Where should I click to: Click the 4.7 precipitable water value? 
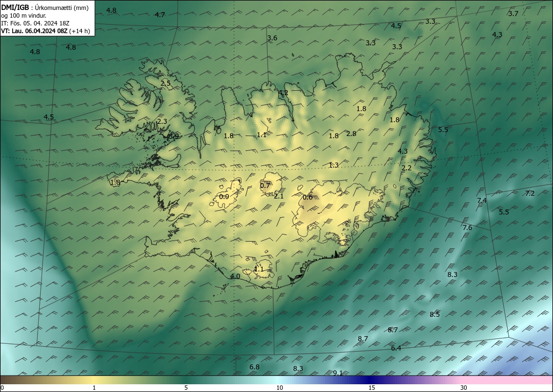pyautogui.click(x=160, y=15)
